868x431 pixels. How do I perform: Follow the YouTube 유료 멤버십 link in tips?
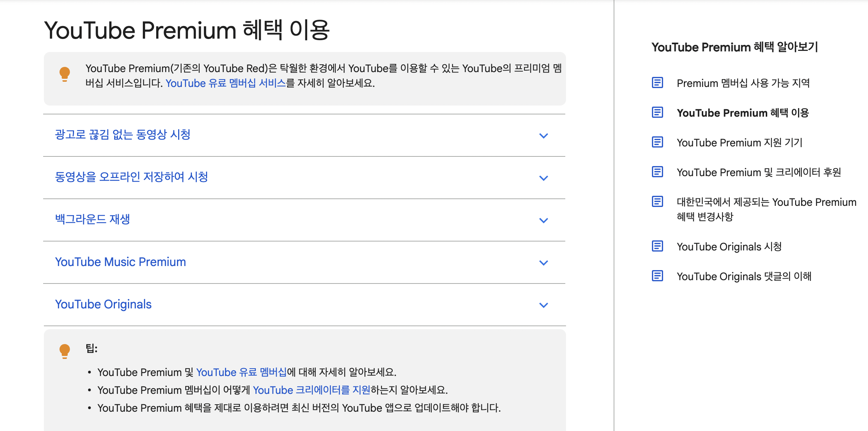pos(241,372)
